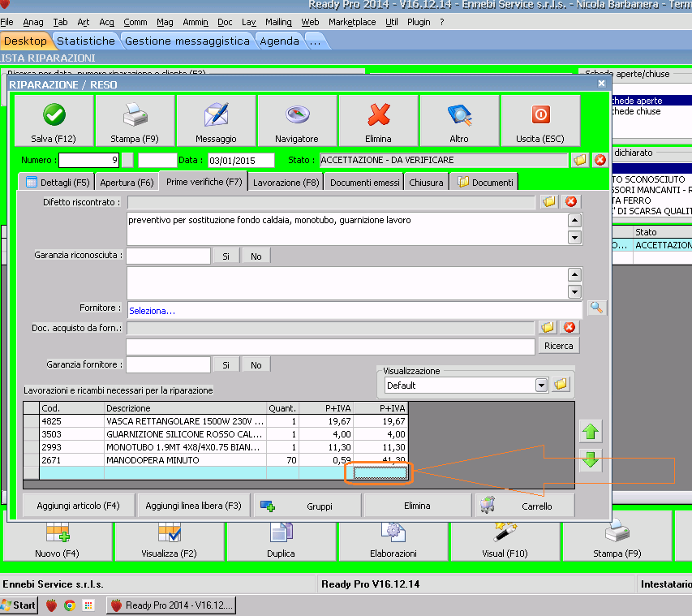Open the Mailing menu
The height and width of the screenshot is (616, 692).
pos(278,22)
